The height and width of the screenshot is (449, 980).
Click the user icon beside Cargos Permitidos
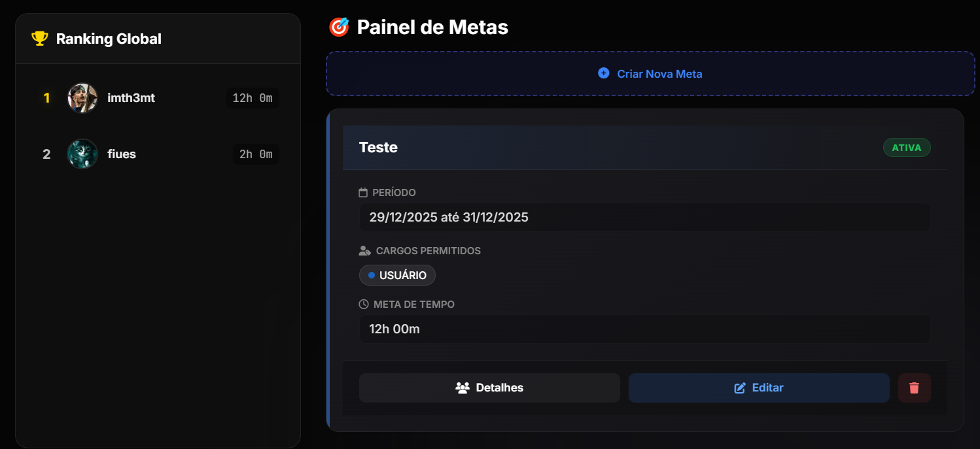(365, 251)
